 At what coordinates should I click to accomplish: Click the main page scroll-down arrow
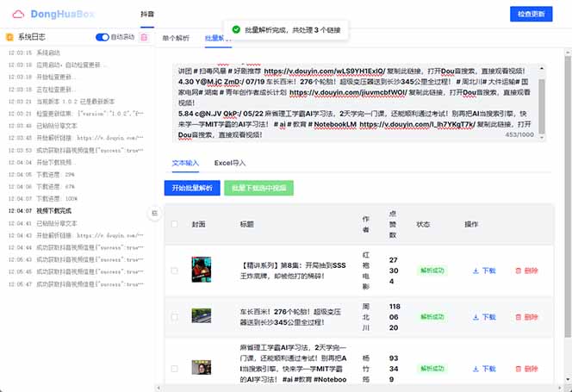pyautogui.click(x=568, y=380)
